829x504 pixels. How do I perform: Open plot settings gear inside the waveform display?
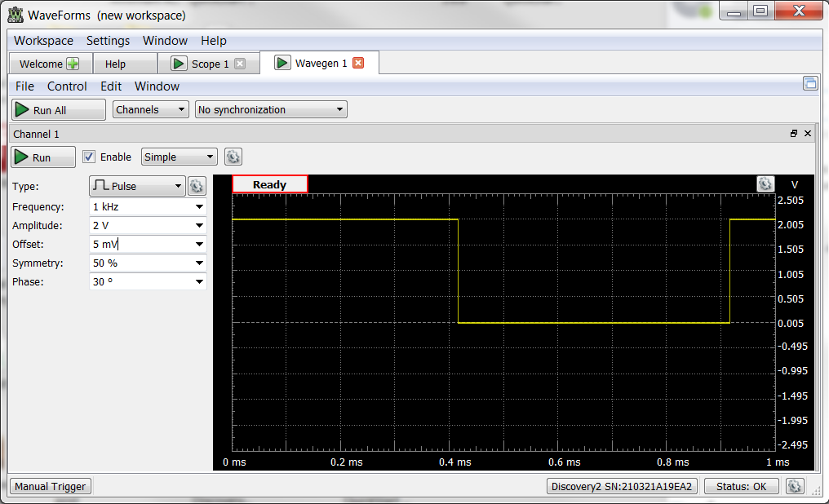point(765,184)
